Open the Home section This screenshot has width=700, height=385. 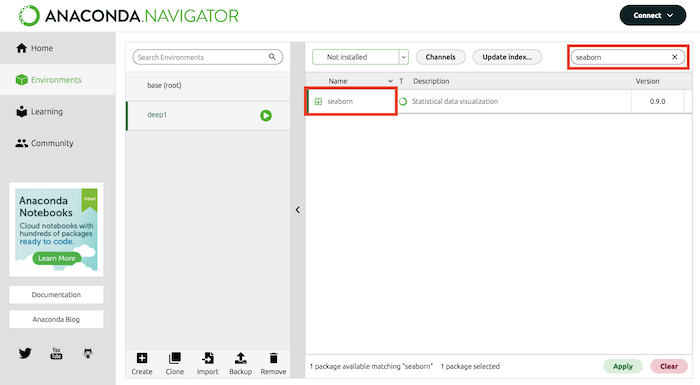pos(58,48)
